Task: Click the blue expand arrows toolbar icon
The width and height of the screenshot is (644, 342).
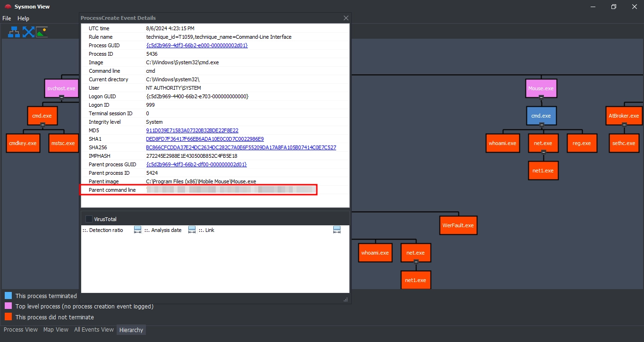Action: coord(29,32)
